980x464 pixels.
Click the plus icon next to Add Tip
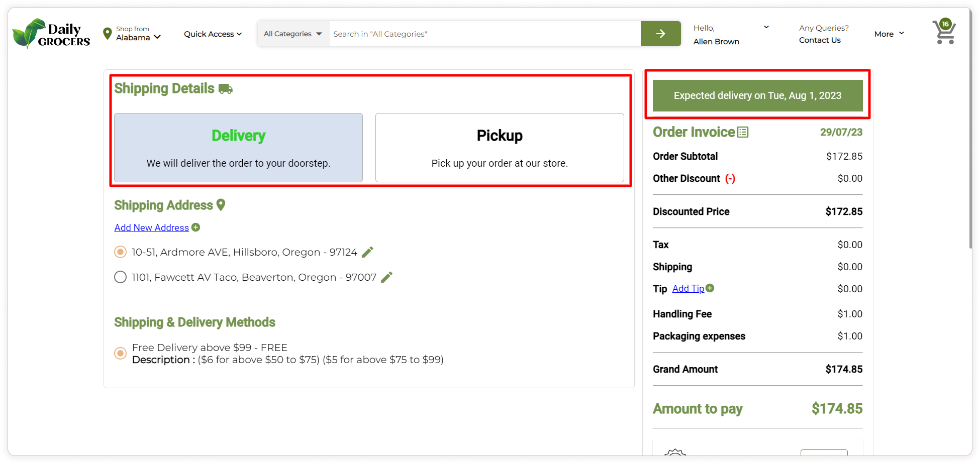coord(710,288)
